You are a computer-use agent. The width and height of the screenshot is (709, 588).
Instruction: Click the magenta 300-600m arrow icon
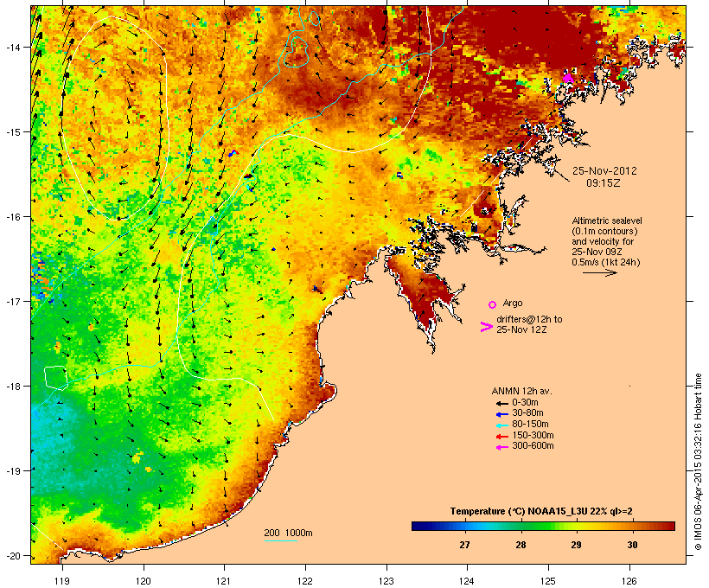pyautogui.click(x=501, y=447)
